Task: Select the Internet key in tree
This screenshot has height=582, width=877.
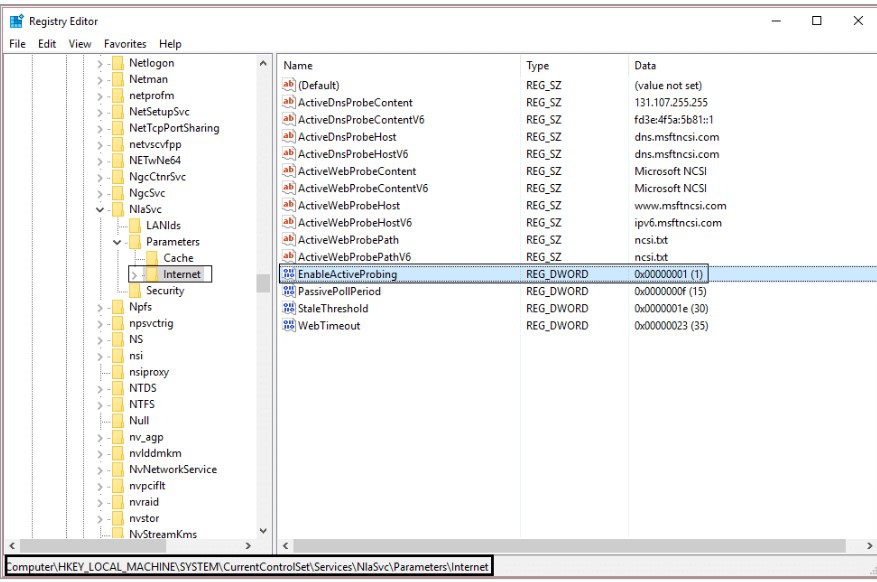Action: click(x=182, y=275)
